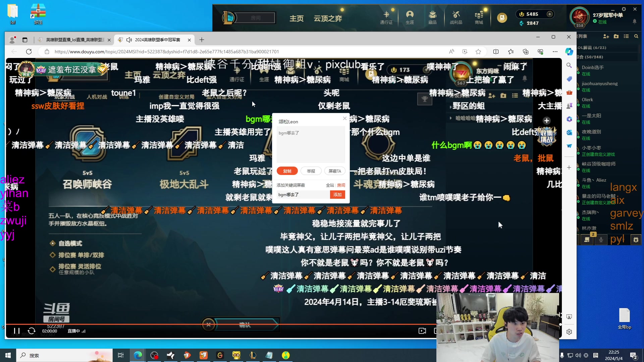Viewport: 644px width, 362px height.
Task: Click the Edge sidebar settings gear
Action: 569,332
